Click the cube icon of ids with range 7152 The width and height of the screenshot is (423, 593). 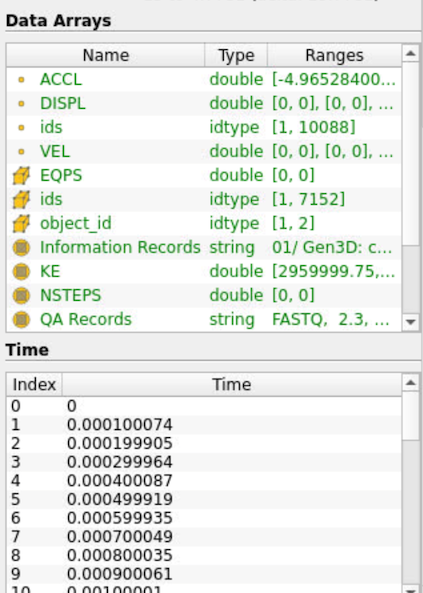21,199
